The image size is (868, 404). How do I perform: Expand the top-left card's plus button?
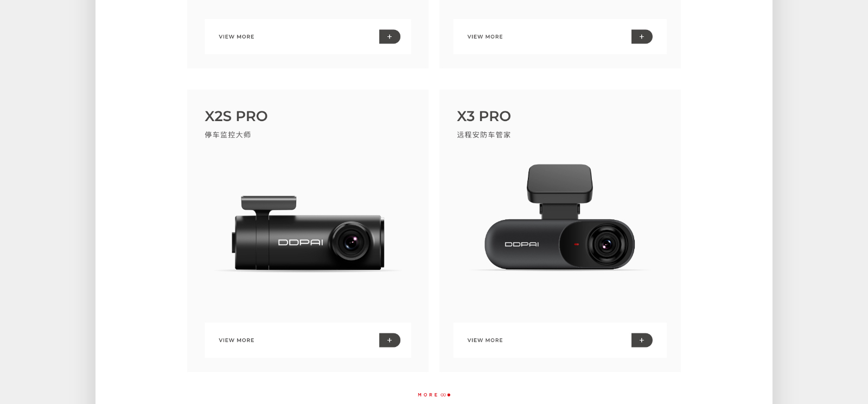pyautogui.click(x=390, y=36)
